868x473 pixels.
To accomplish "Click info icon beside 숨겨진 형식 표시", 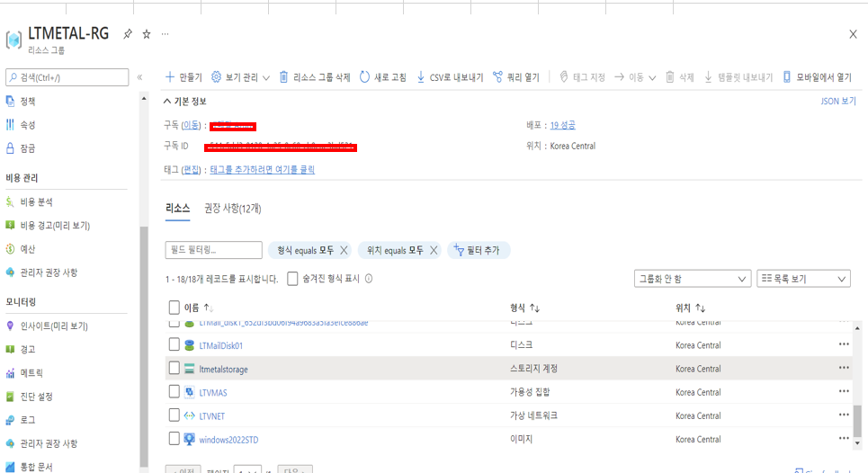I will pos(369,279).
